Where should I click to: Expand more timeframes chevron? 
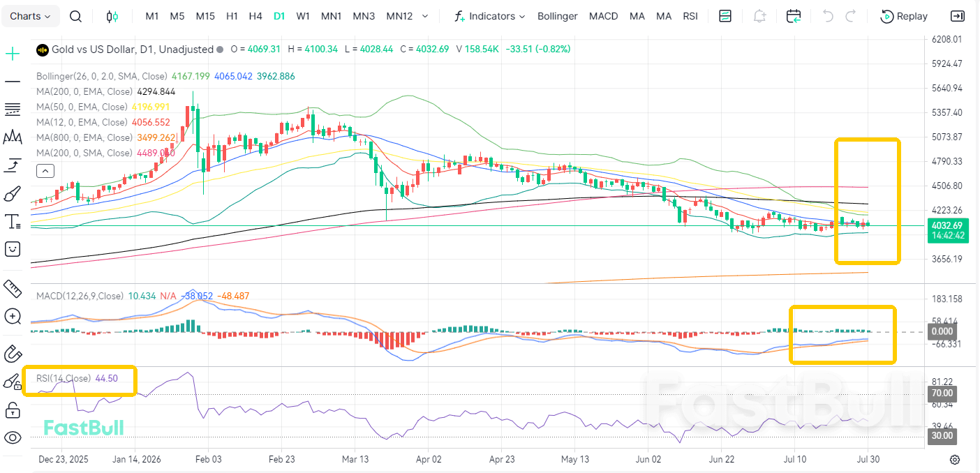[x=425, y=16]
